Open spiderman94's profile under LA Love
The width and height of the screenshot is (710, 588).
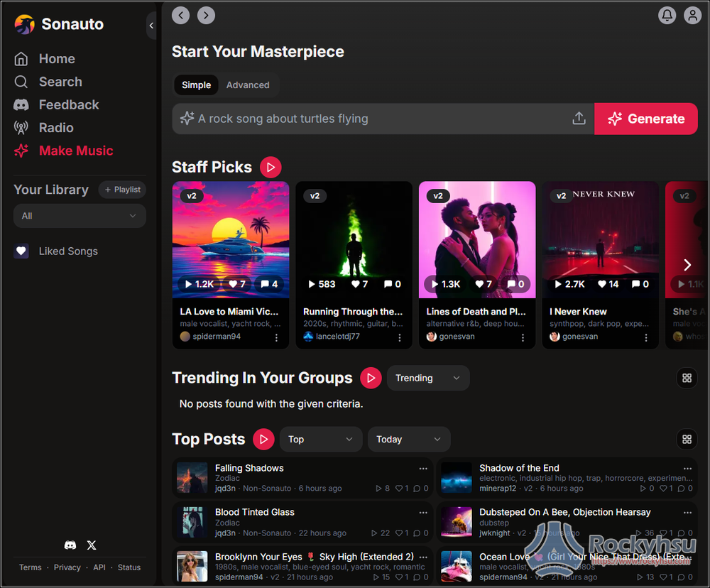[x=211, y=337]
